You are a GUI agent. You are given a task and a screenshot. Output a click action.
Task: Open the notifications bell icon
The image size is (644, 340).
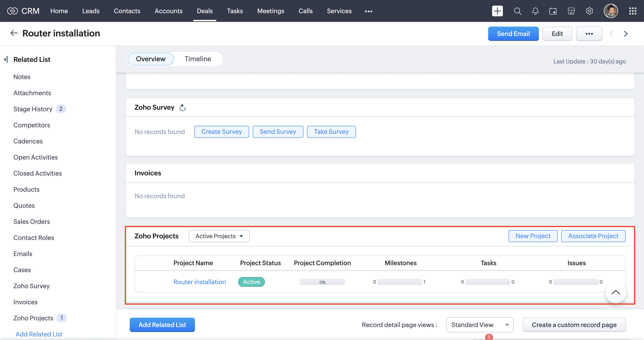tap(535, 11)
